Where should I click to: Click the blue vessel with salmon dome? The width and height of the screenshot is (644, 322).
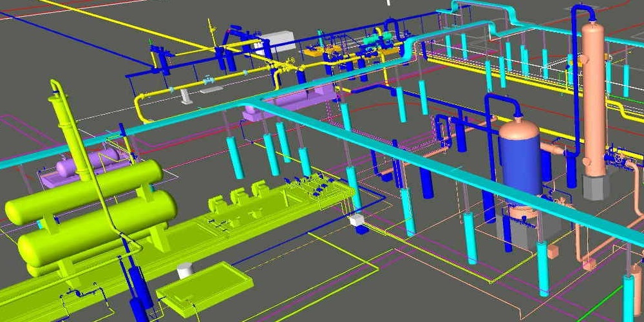pos(519,161)
